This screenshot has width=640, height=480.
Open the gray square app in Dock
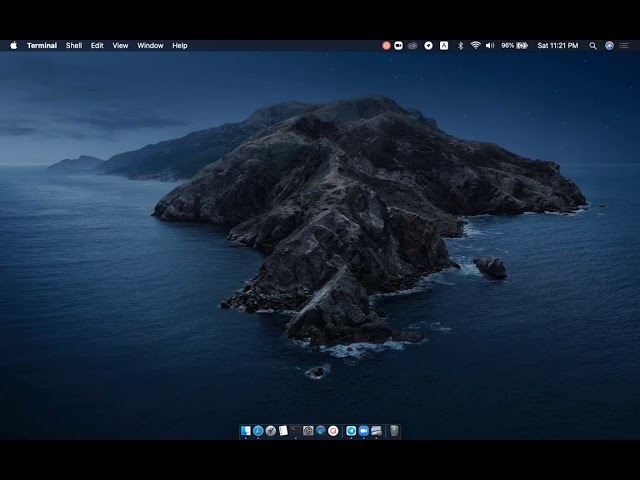click(308, 431)
